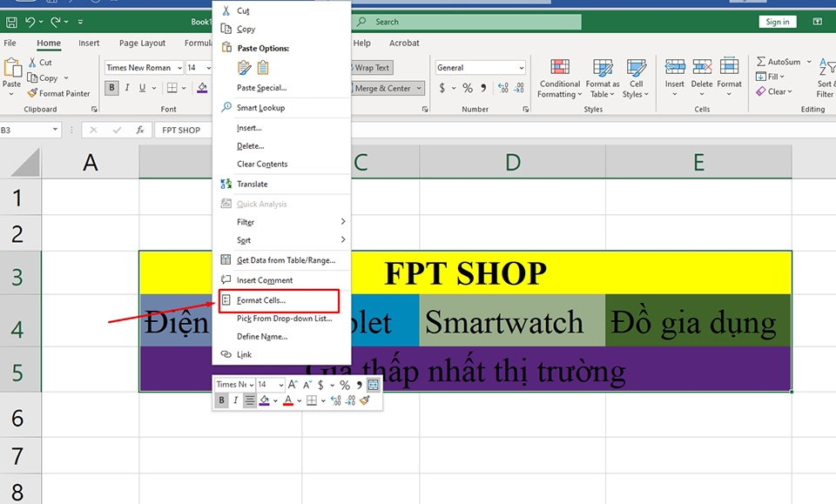Toggle Italic in the ribbon Font group
The width and height of the screenshot is (836, 504).
pyautogui.click(x=127, y=88)
